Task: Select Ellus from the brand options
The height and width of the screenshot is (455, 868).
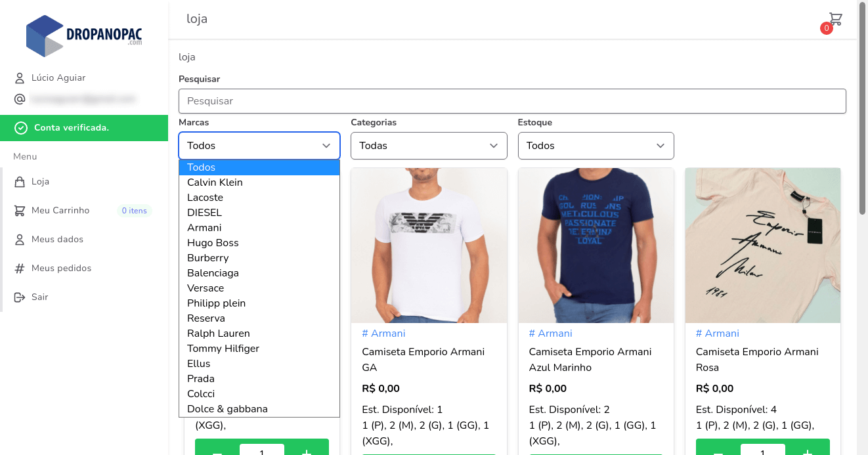Action: tap(259, 364)
